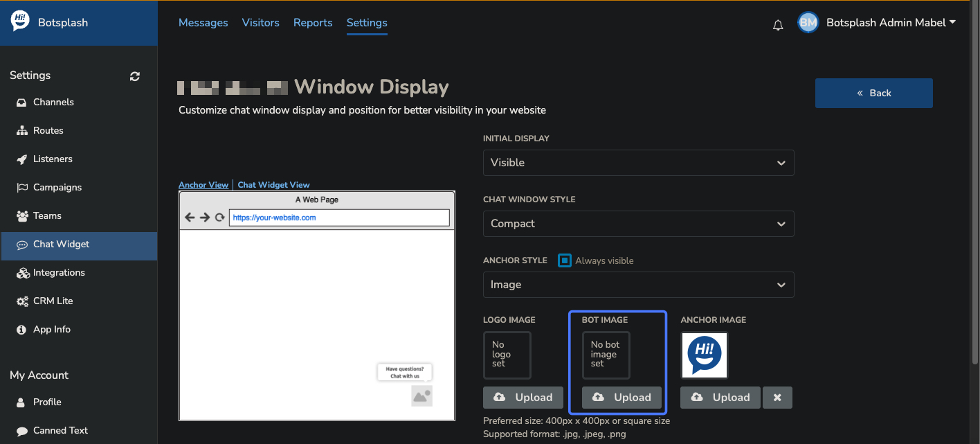Open CRM Lite in sidebar
Image resolution: width=980 pixels, height=444 pixels.
pyautogui.click(x=79, y=301)
